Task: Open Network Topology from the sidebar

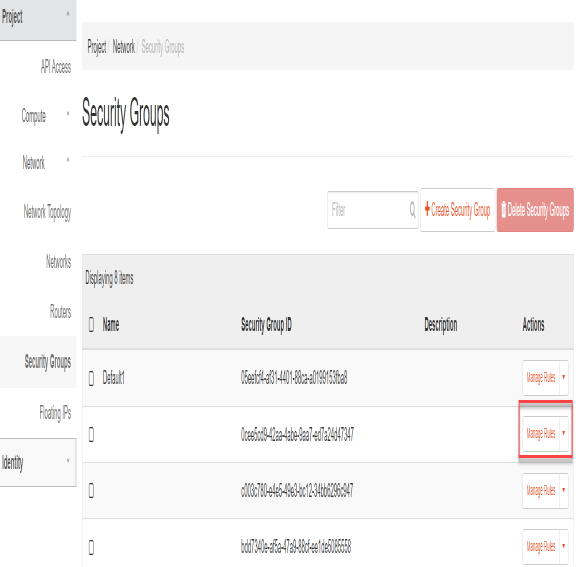Action: [x=47, y=212]
